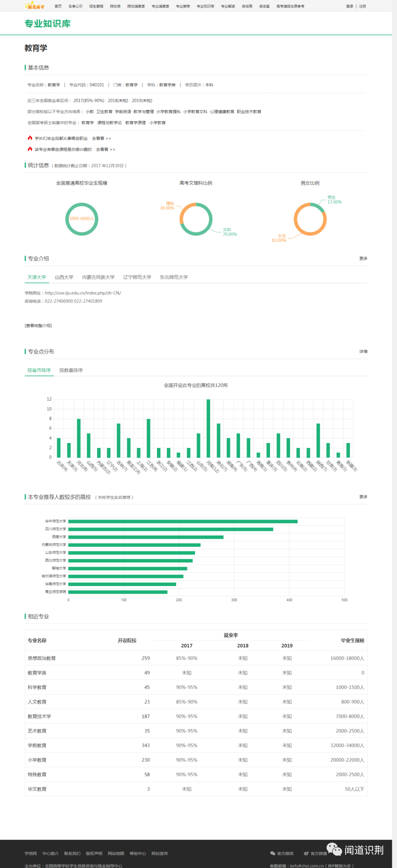
Task: Open 咨询周 in the top navigation
Action: pyautogui.click(x=247, y=6)
